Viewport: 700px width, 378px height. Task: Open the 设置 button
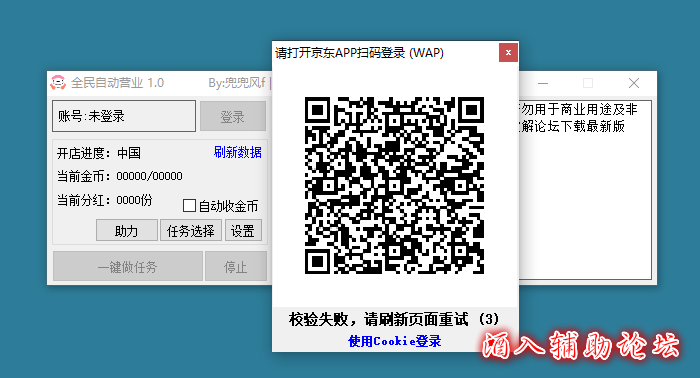(243, 230)
